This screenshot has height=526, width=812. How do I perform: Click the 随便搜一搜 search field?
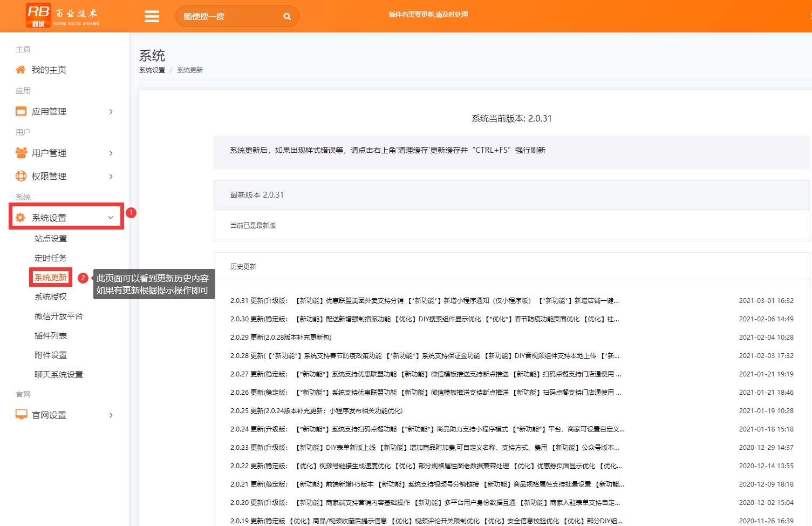tap(229, 17)
